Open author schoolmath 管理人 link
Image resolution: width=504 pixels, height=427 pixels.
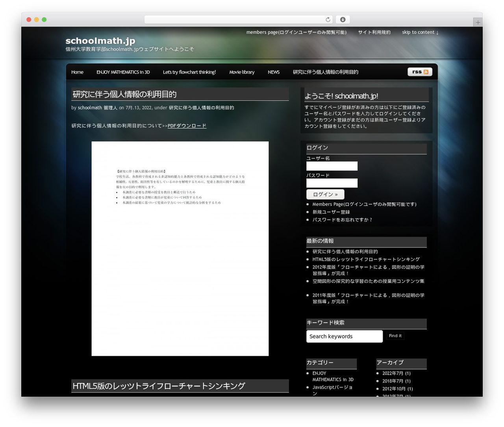pos(98,108)
